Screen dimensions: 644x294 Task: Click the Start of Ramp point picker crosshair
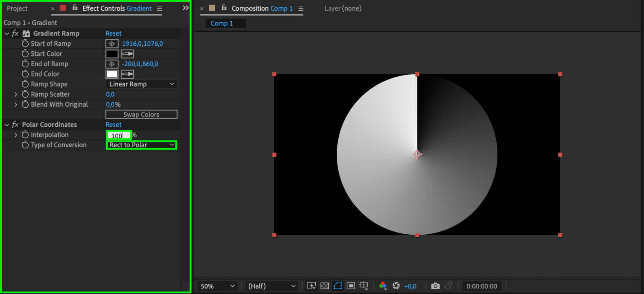[x=112, y=44]
